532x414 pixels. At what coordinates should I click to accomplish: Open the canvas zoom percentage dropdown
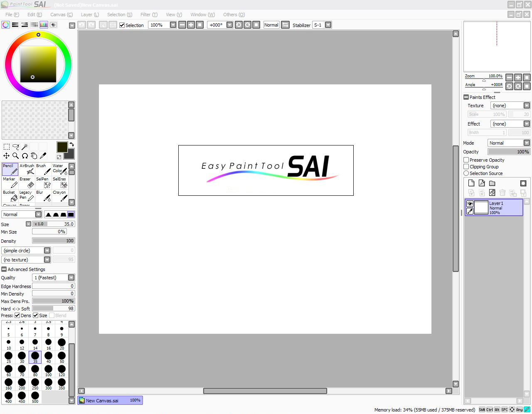coord(173,25)
